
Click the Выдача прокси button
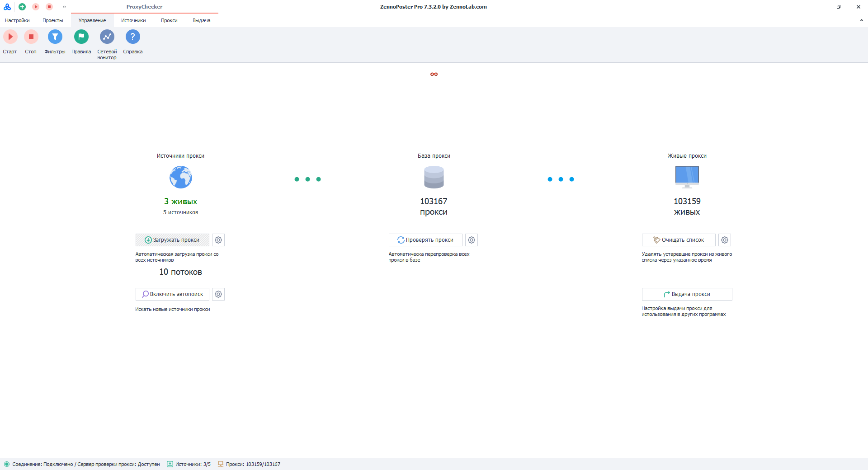[687, 294]
